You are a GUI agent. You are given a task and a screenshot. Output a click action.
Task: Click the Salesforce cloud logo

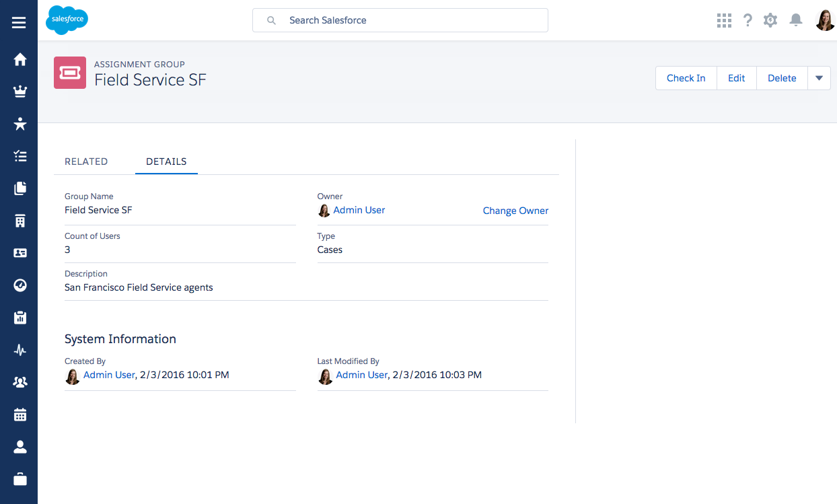(67, 20)
